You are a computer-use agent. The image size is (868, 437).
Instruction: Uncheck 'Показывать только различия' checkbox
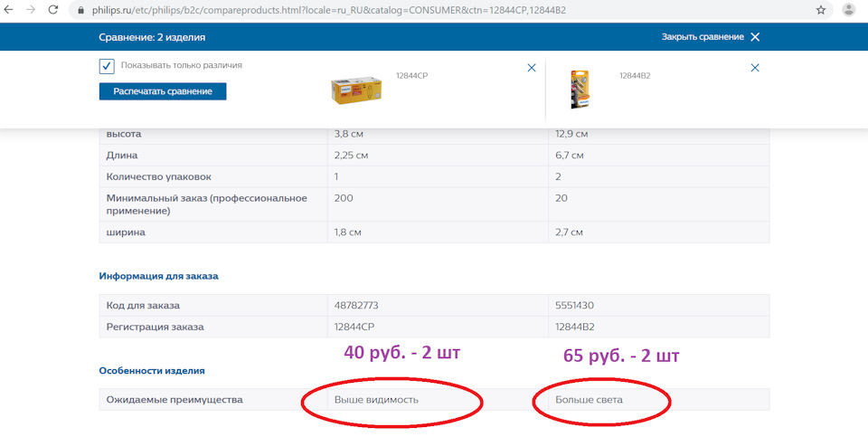click(x=107, y=66)
